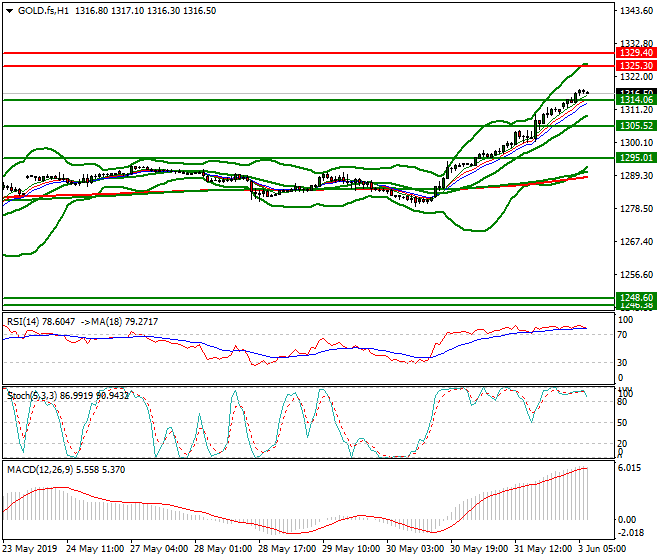Click the Stochastic 50 level scale label
Image resolution: width=660 pixels, height=560 pixels.
[623, 423]
